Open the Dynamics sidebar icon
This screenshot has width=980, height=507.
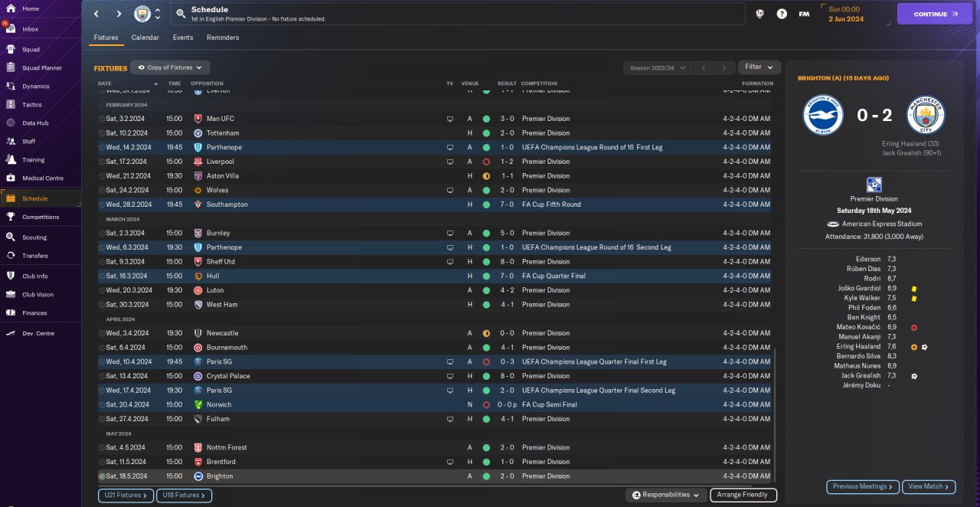pyautogui.click(x=11, y=86)
